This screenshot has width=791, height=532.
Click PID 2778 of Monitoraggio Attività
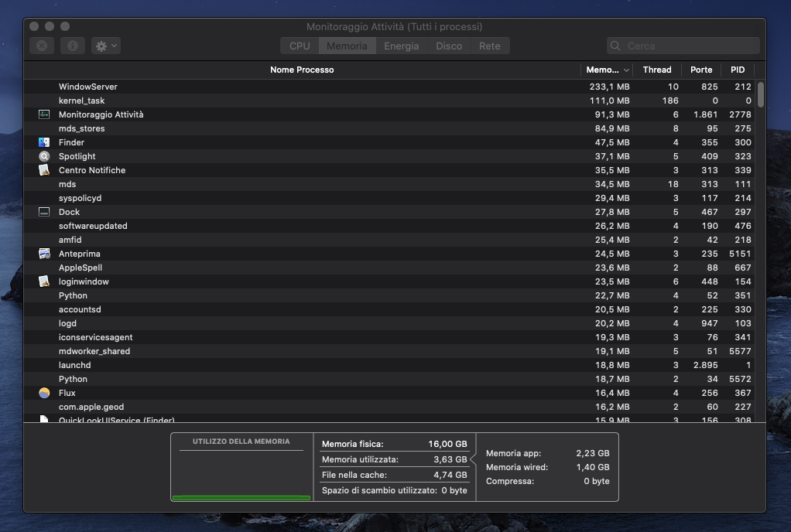[x=740, y=114]
